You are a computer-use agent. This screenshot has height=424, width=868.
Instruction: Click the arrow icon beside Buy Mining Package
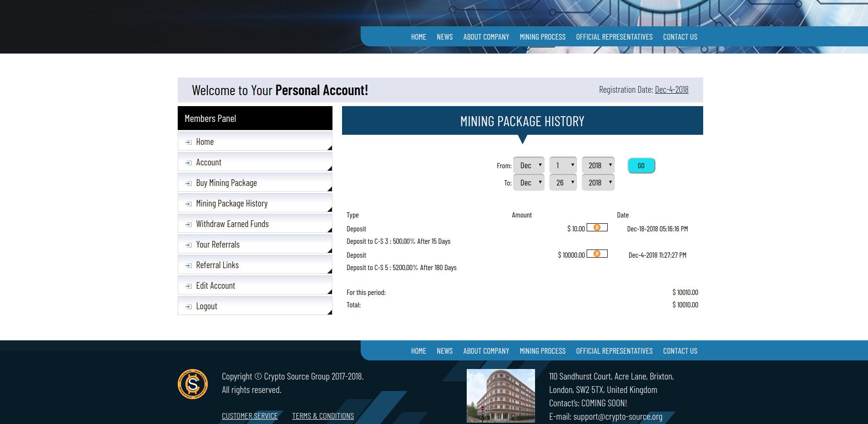188,184
